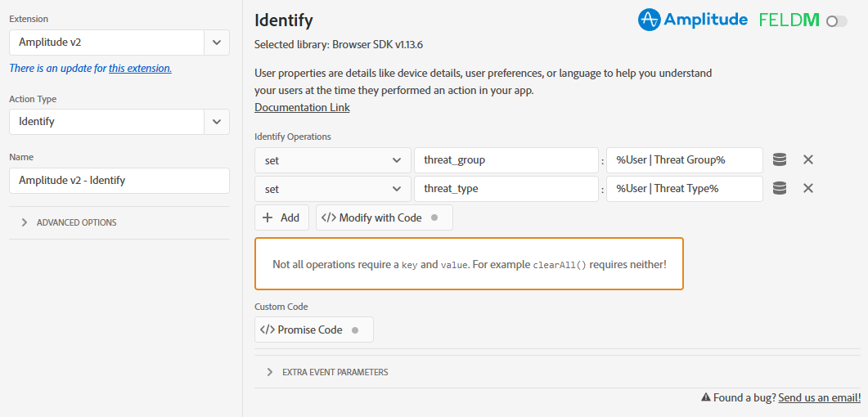Screen dimensions: 868x417
Task: Open operation dropdown for threat_group row
Action: pos(333,160)
